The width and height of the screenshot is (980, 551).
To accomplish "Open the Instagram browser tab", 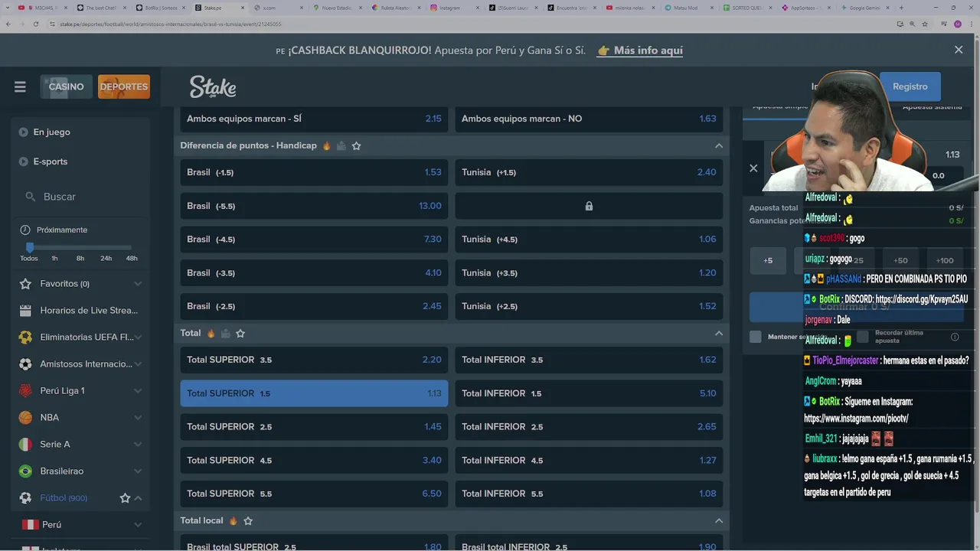I will 456,8.
